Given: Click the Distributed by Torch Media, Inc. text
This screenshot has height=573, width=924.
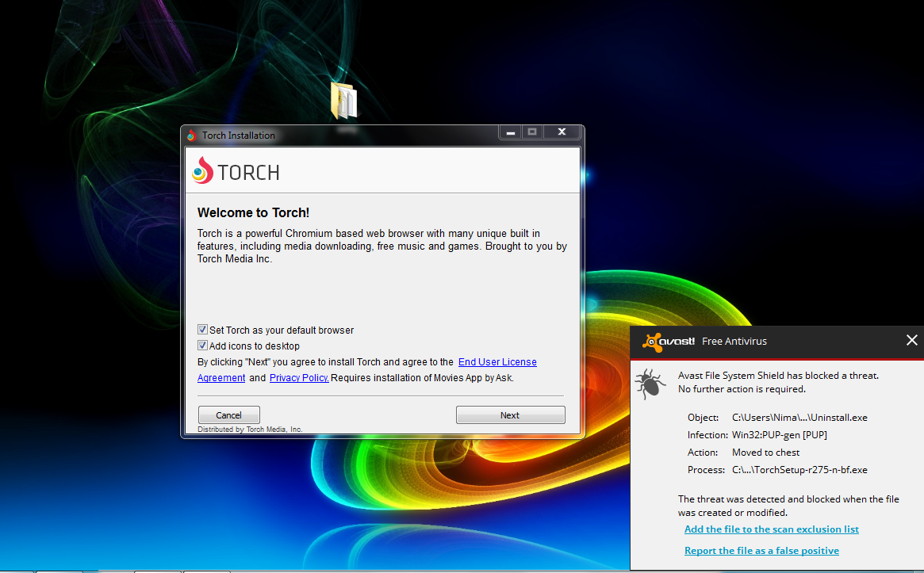Looking at the screenshot, I should coord(250,430).
